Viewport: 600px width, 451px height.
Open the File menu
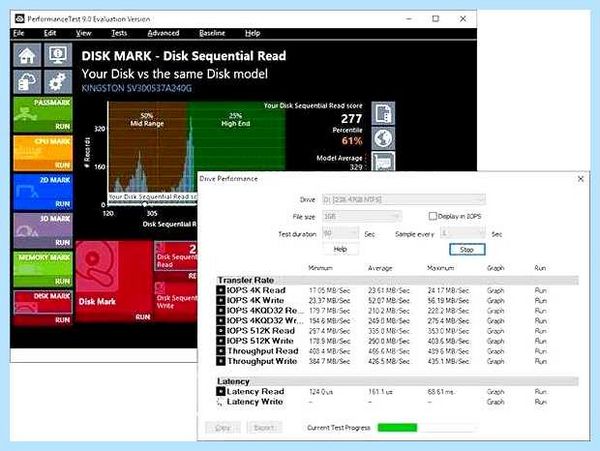pos(19,33)
